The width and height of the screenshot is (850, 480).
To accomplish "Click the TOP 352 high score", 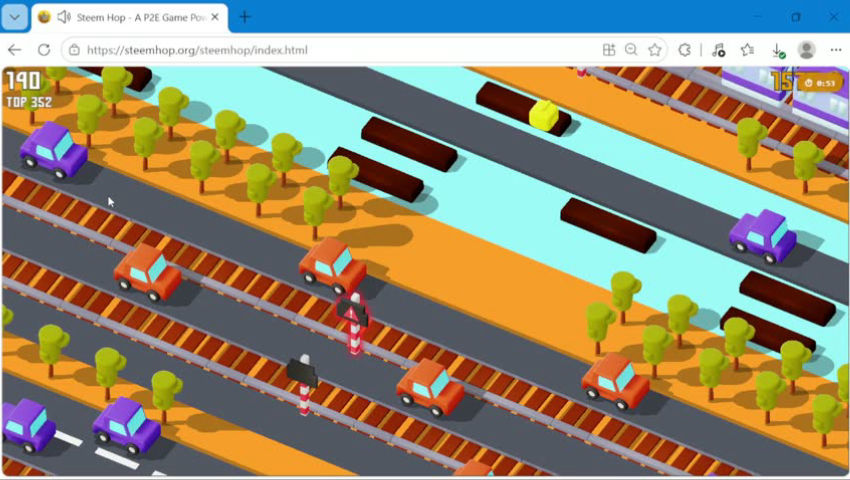I will tap(29, 102).
